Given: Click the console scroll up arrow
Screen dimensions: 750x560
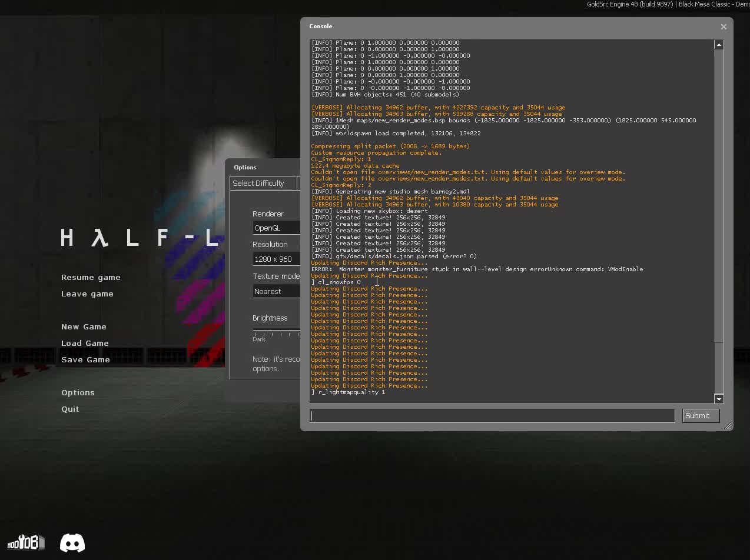Looking at the screenshot, I should pyautogui.click(x=719, y=45).
